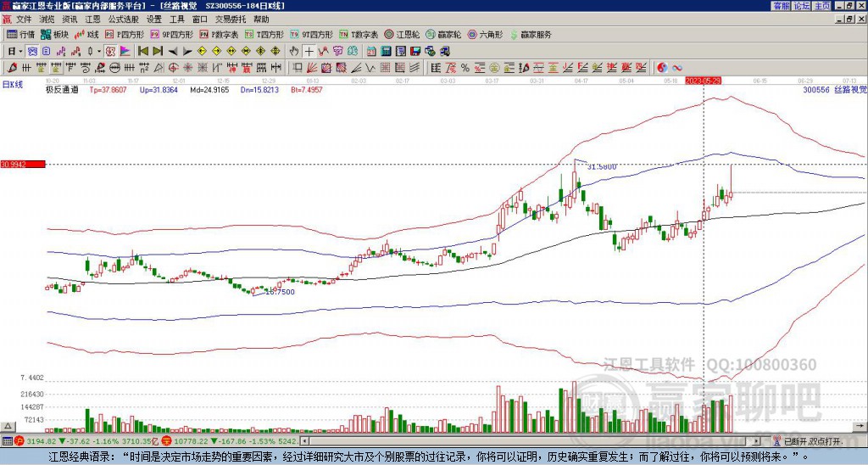868x465 pixels.
Task: Open the calculator icon
Action: tap(386, 51)
